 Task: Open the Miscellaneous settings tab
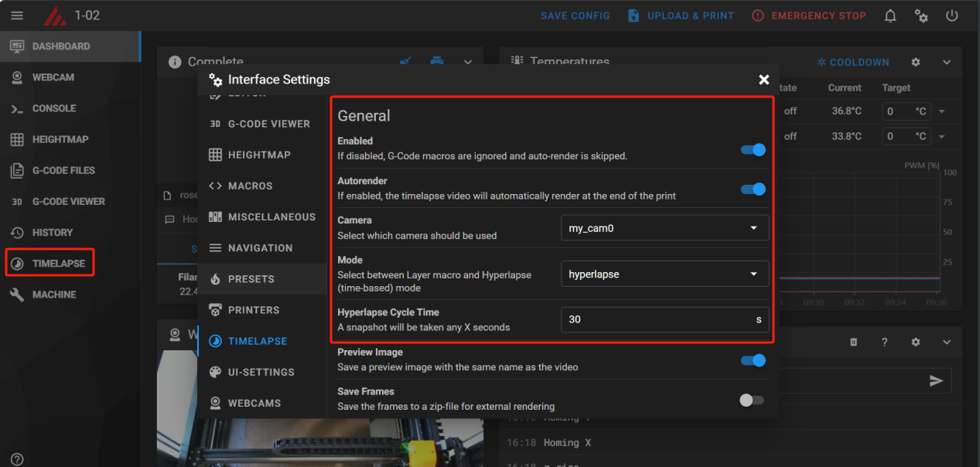(262, 217)
